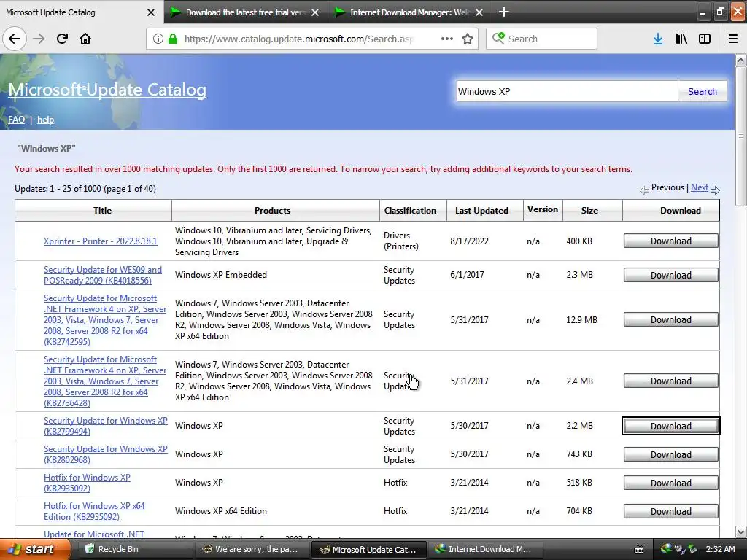Open Xprinter - Printer - 2022.8.18.1 link
Viewport: 747px width, 560px height.
click(101, 241)
